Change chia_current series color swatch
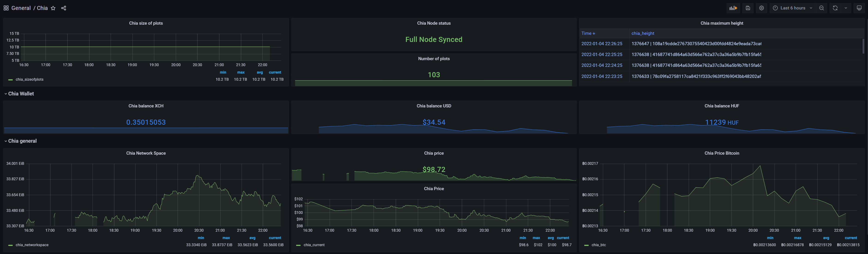The height and width of the screenshot is (254, 868). pyautogui.click(x=298, y=245)
